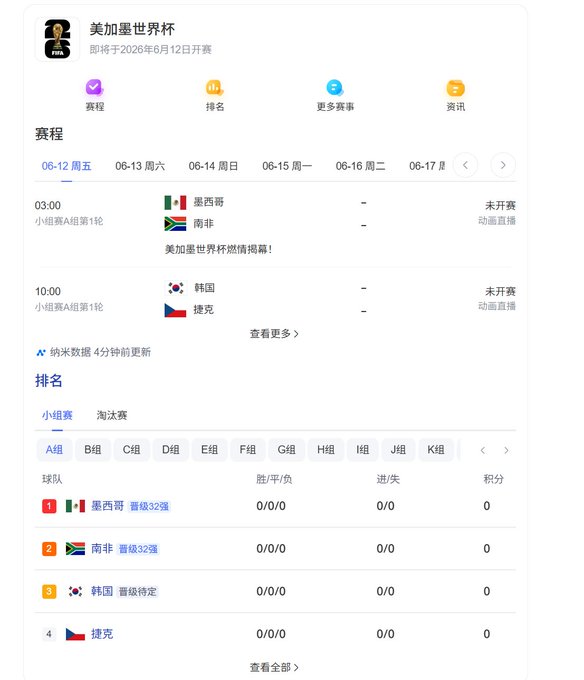Screen dimensions: 584x680
Task: Switch to the 小组赛 ranking tab
Action: point(57,415)
